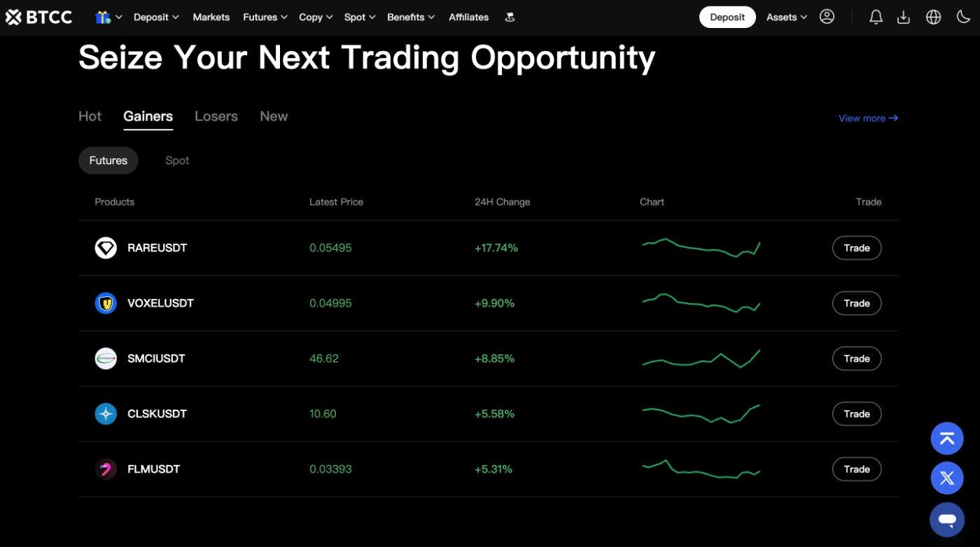Open the live chat bubble
This screenshot has width=980, height=547.
pyautogui.click(x=946, y=519)
